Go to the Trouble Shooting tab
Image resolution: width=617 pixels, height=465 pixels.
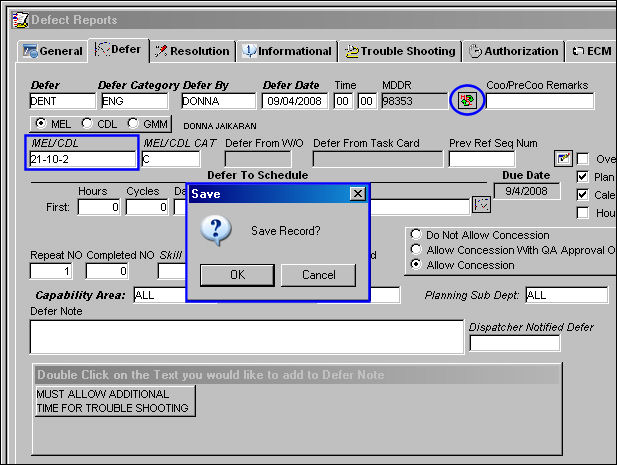tap(400, 51)
